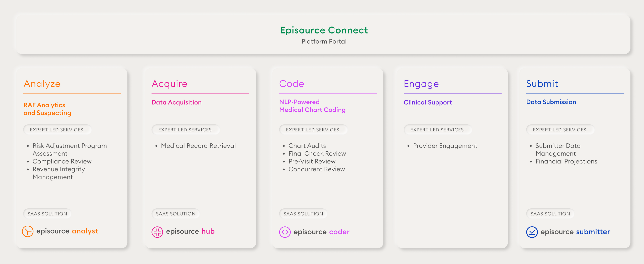The width and height of the screenshot is (644, 264).
Task: Click the 'episource analyst' product name
Action: tap(67, 231)
